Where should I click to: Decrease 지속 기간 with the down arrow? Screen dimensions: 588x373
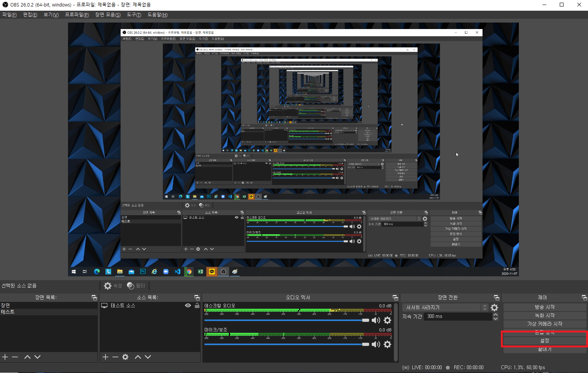coord(496,318)
